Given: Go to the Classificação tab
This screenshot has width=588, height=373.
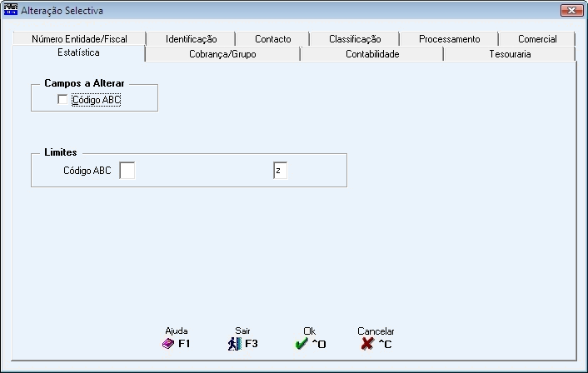Looking at the screenshot, I should pos(355,39).
